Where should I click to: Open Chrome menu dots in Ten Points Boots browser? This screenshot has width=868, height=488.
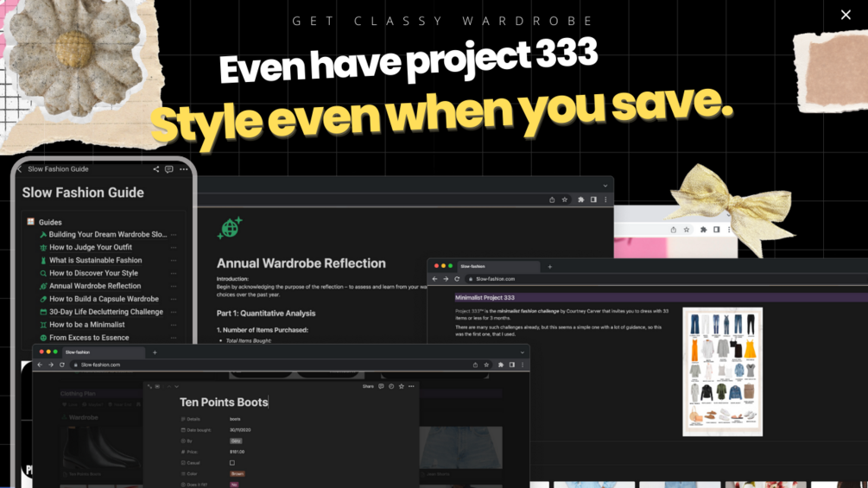pyautogui.click(x=522, y=364)
